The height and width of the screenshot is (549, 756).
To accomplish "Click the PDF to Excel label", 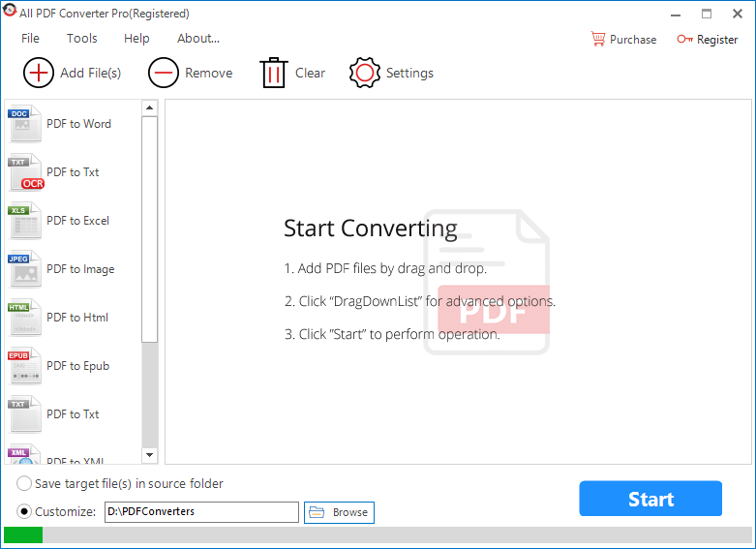I will [x=77, y=221].
